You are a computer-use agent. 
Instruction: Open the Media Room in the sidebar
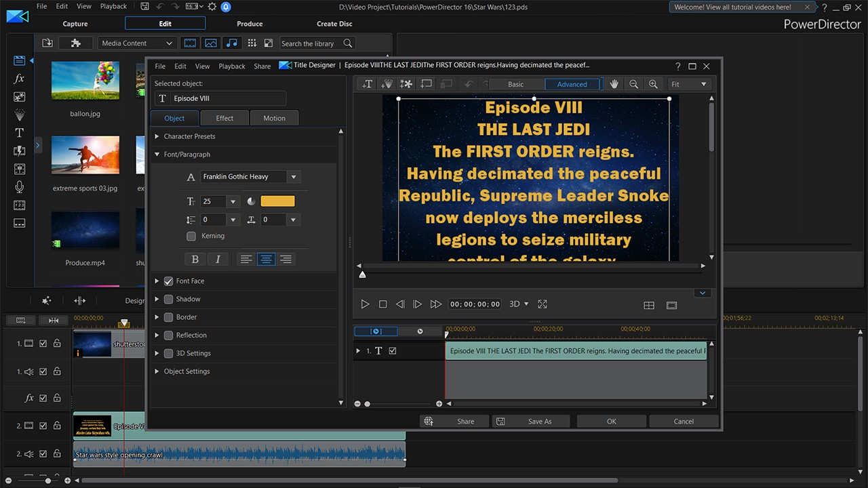tap(19, 60)
